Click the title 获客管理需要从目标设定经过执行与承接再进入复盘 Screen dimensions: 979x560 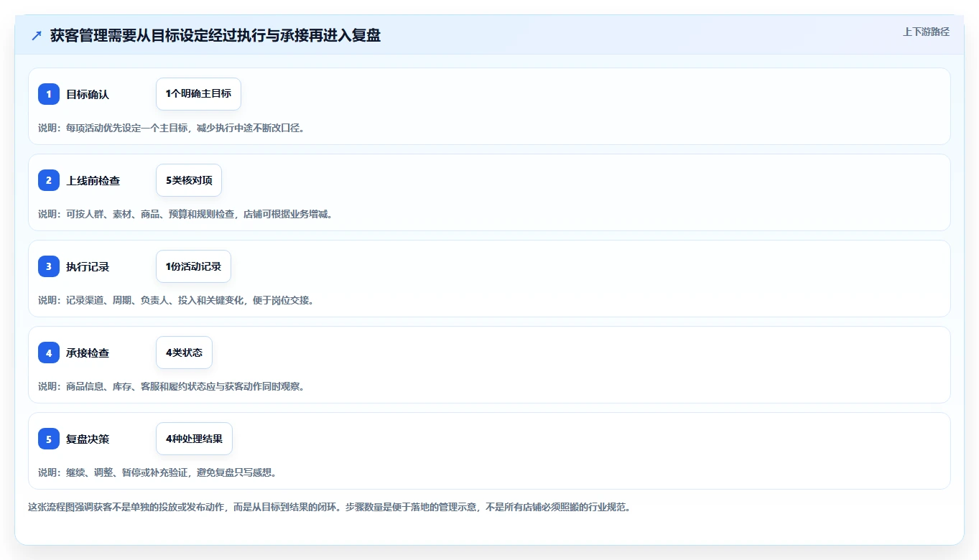(x=215, y=36)
